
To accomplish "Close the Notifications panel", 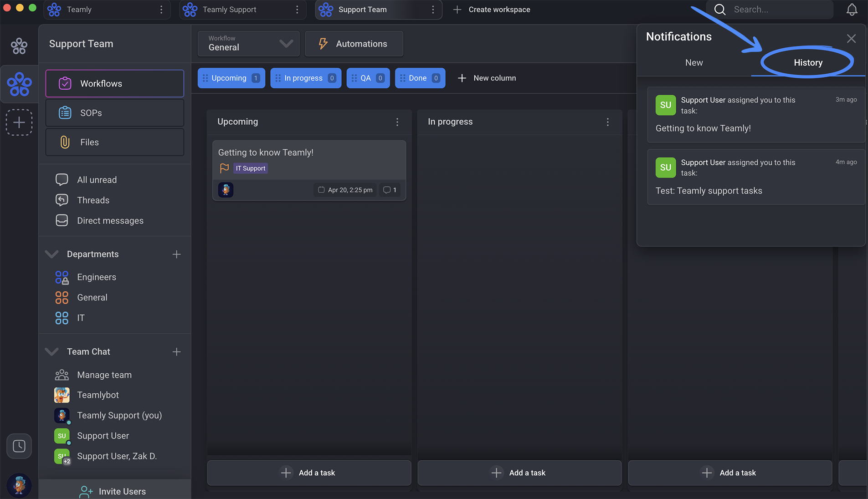I will pos(851,39).
